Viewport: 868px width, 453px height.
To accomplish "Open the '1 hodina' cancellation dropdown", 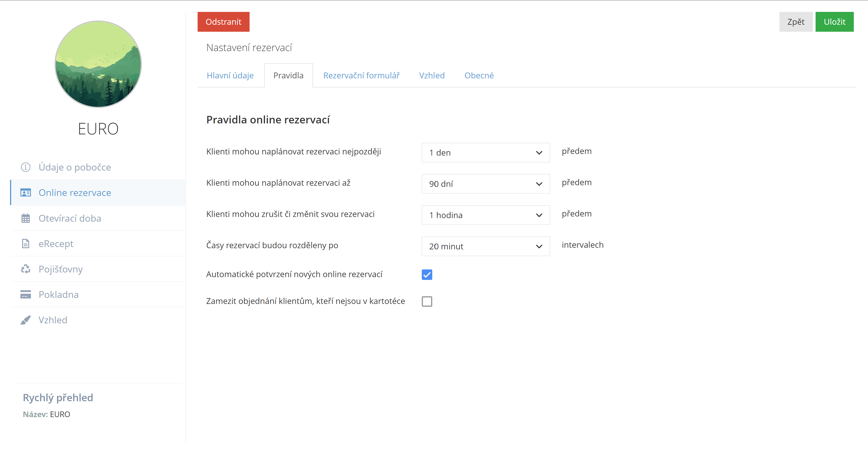I will point(485,215).
